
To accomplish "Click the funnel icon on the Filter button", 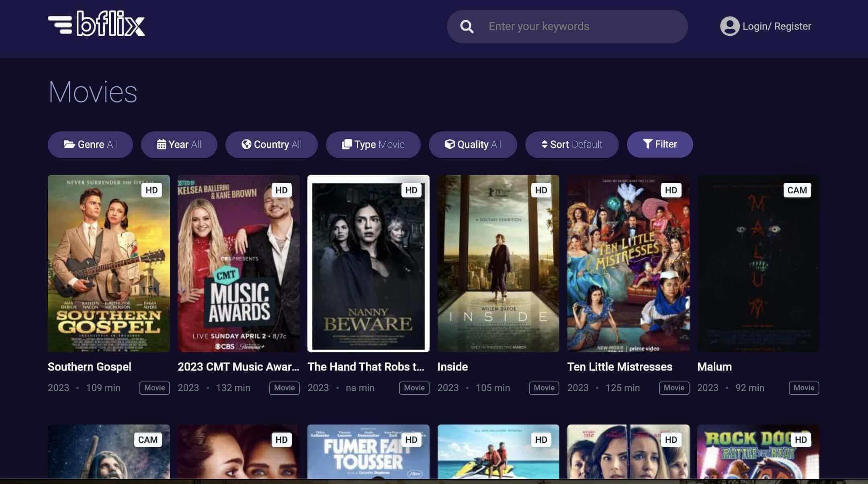I will [x=647, y=144].
